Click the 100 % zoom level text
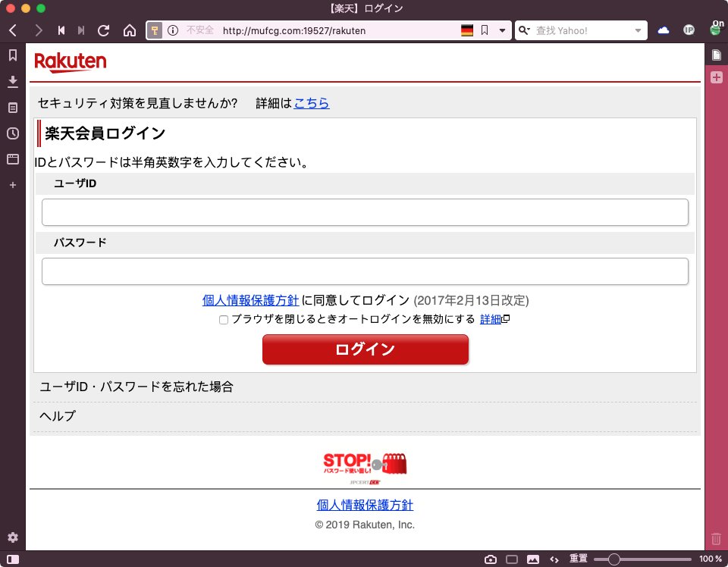Image resolution: width=728 pixels, height=567 pixels. coord(711,559)
